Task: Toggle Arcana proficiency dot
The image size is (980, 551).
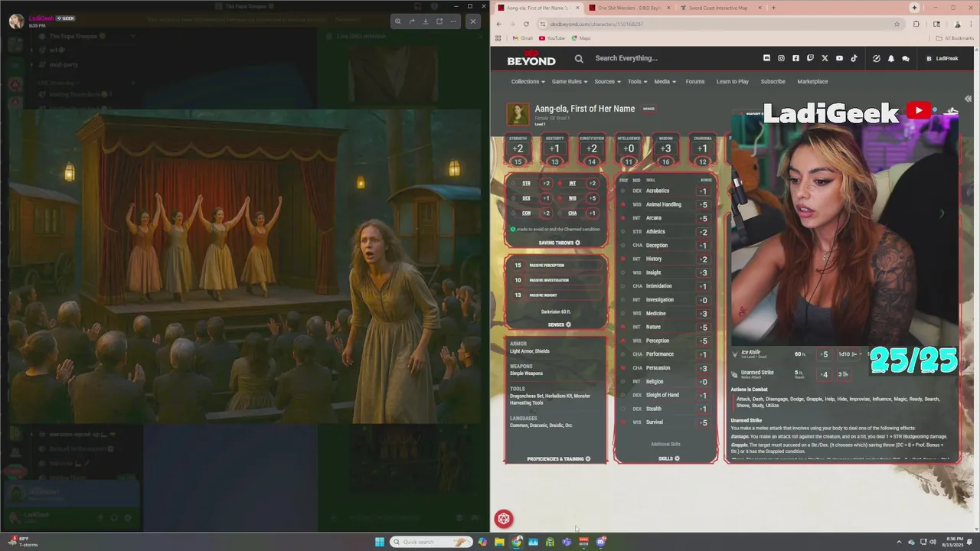Action: point(622,218)
